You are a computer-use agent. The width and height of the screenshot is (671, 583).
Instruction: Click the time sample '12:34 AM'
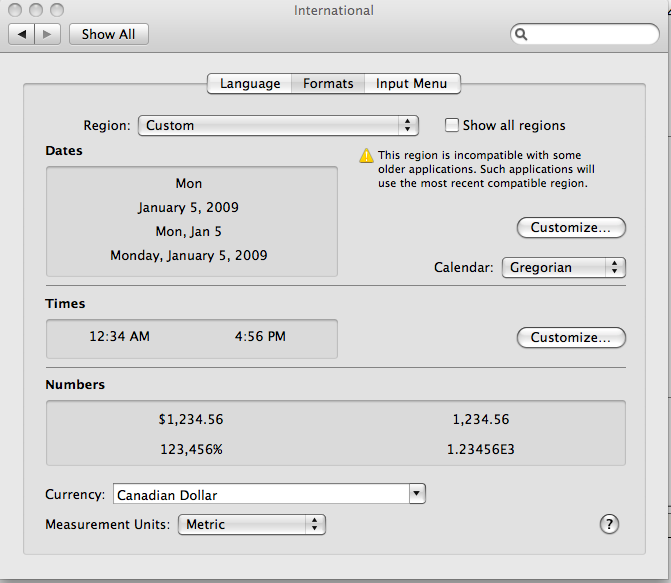pyautogui.click(x=119, y=336)
